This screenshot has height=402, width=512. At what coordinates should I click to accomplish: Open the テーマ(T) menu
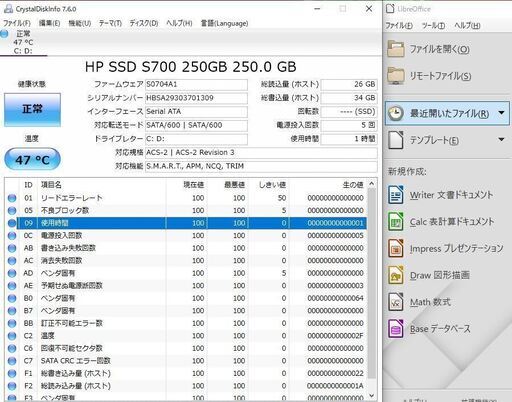click(x=110, y=23)
